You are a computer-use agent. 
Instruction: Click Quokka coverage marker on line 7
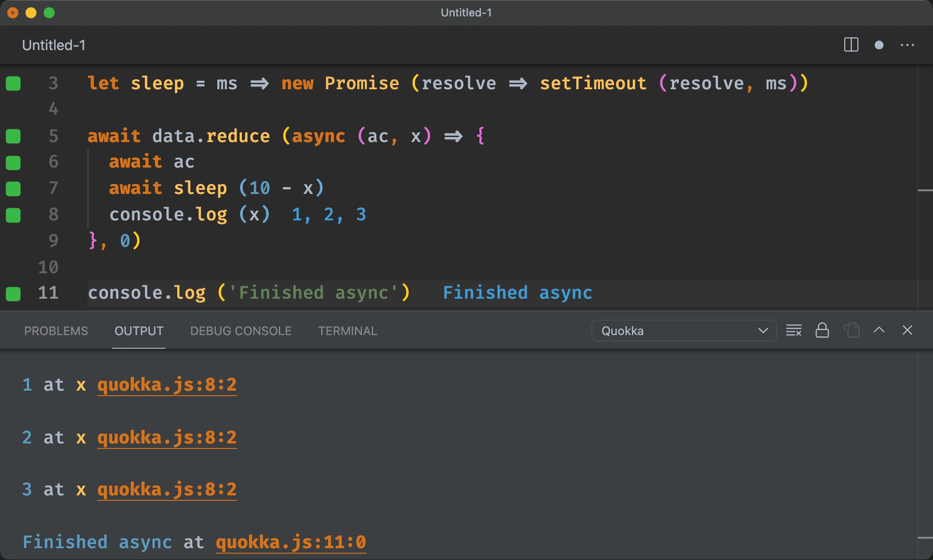point(13,188)
